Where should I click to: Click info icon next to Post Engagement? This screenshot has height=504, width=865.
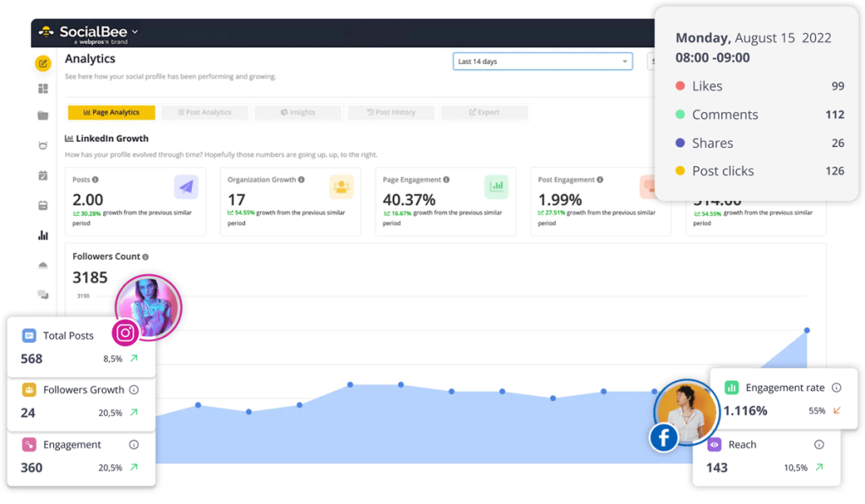coord(601,180)
